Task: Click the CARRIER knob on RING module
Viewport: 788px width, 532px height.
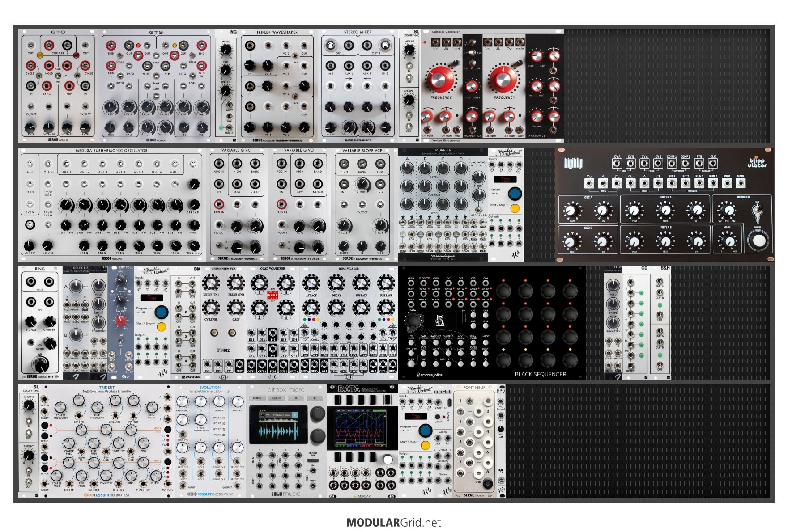Action: pos(50,321)
